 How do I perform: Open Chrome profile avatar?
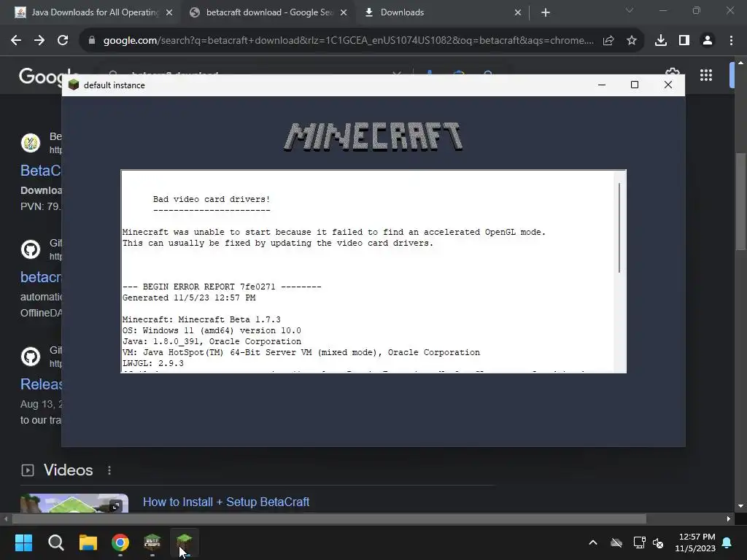708,41
